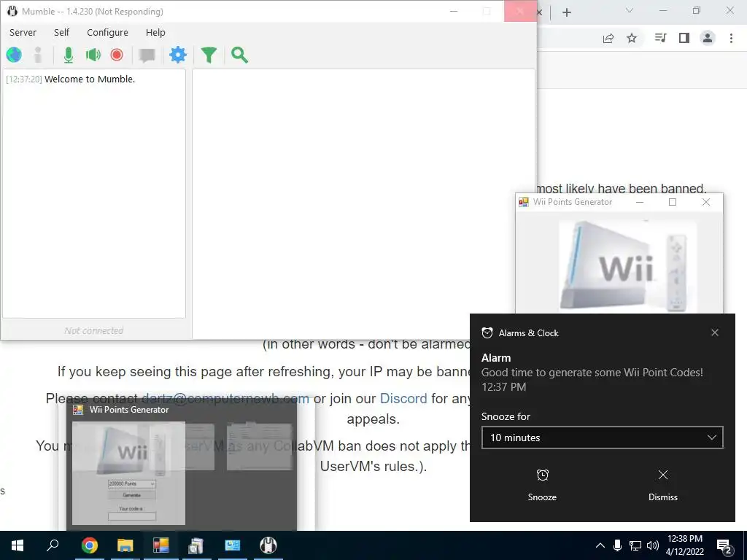This screenshot has width=747, height=560.
Task: Toggle the comment speech bubble icon
Action: pos(147,55)
